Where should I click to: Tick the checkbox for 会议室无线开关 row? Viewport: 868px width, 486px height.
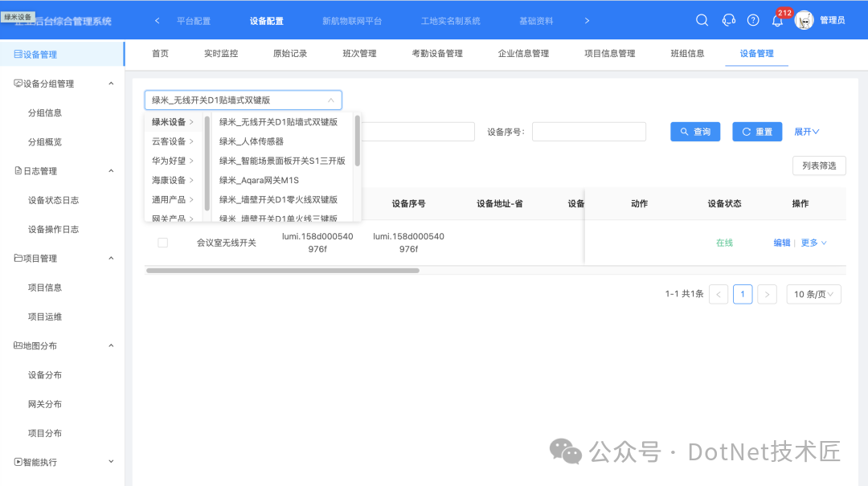[x=162, y=243]
